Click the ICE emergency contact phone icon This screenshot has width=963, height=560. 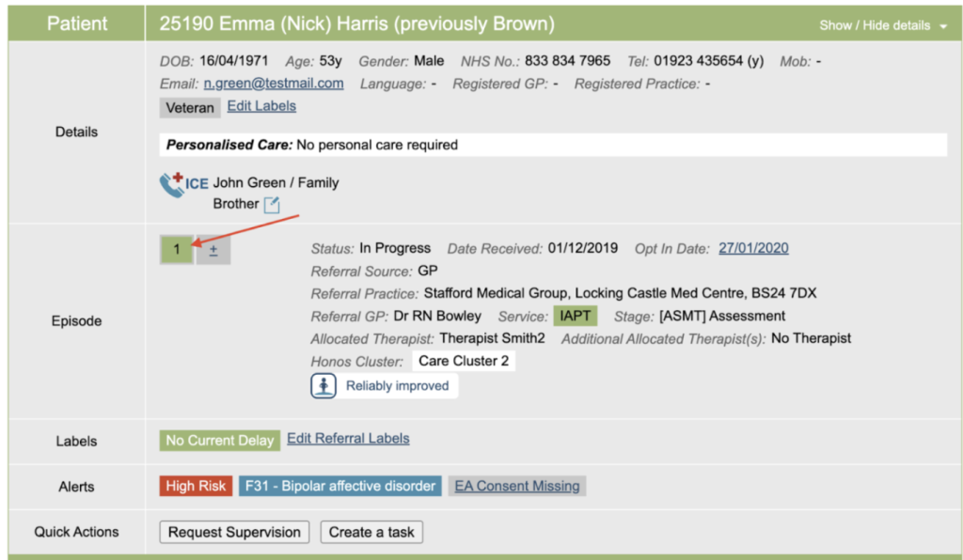[x=172, y=184]
